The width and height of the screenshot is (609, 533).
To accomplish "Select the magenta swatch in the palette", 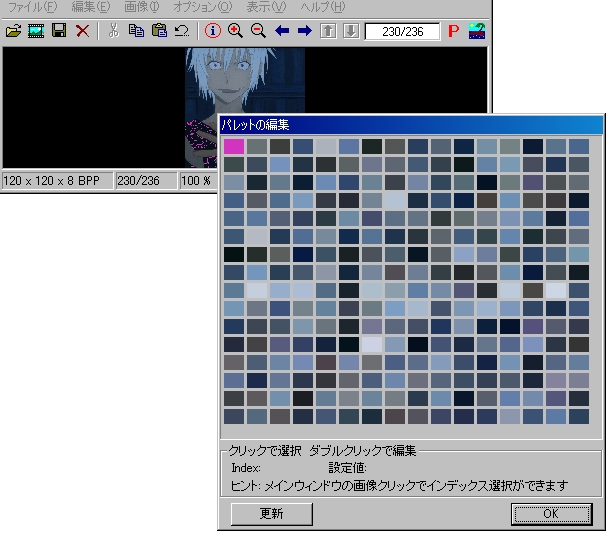I will 233,146.
